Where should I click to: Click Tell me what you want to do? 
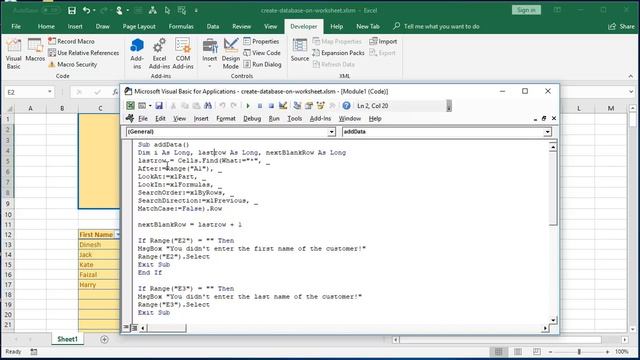coord(437,26)
